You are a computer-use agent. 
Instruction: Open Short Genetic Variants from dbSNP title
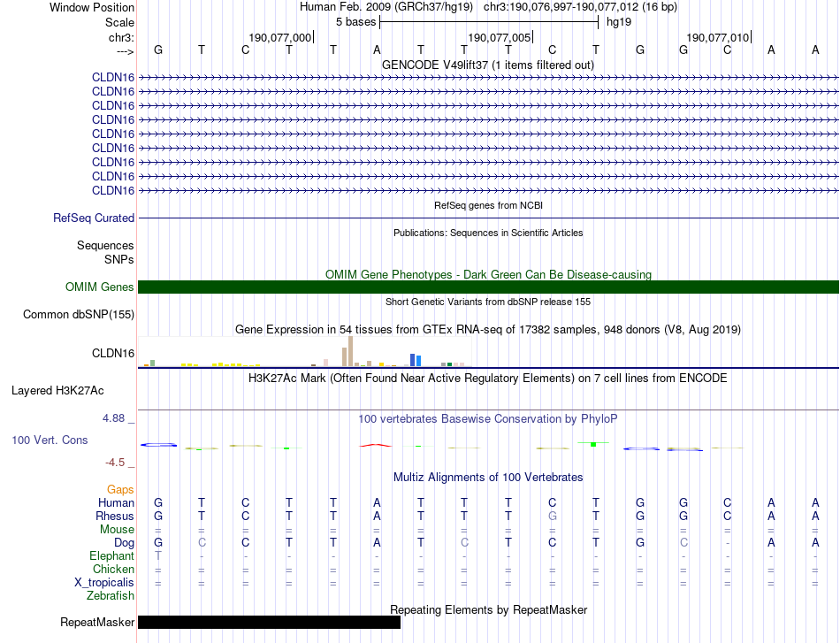coord(488,302)
